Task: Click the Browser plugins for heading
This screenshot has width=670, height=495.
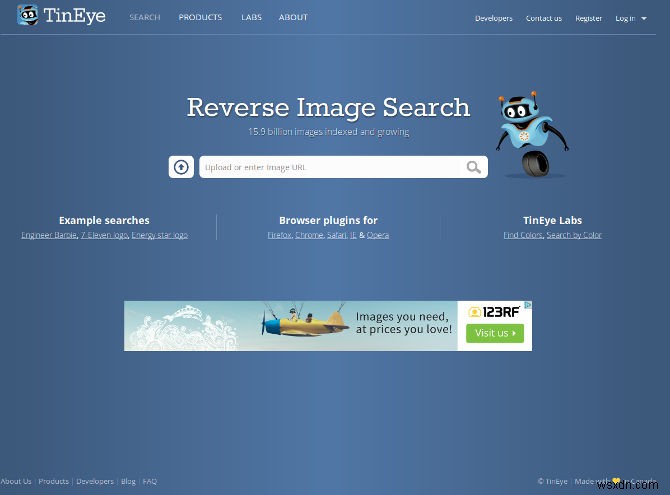Action: (328, 220)
